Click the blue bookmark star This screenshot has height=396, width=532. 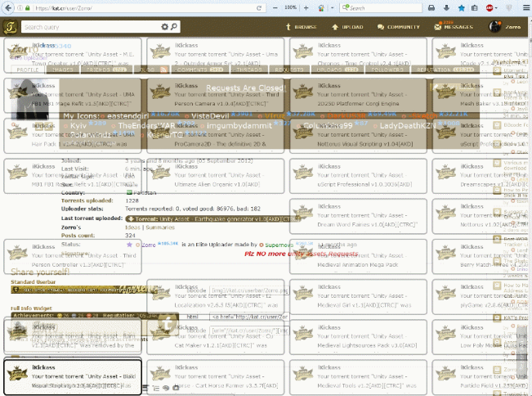462,8
